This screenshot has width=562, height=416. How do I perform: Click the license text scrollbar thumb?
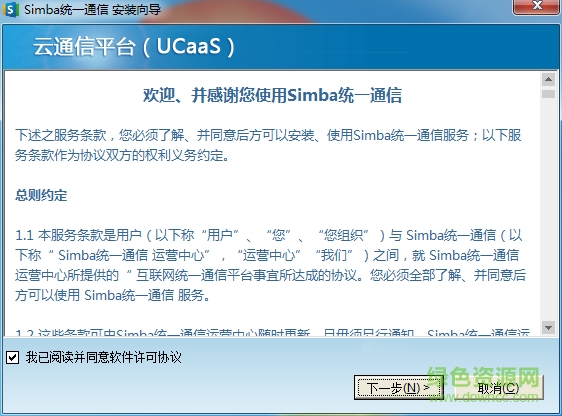pyautogui.click(x=548, y=94)
